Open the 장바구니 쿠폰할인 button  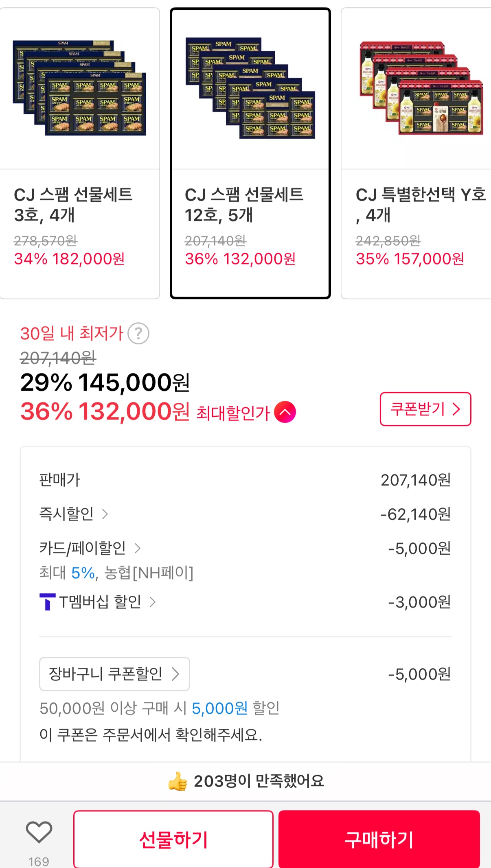[114, 674]
